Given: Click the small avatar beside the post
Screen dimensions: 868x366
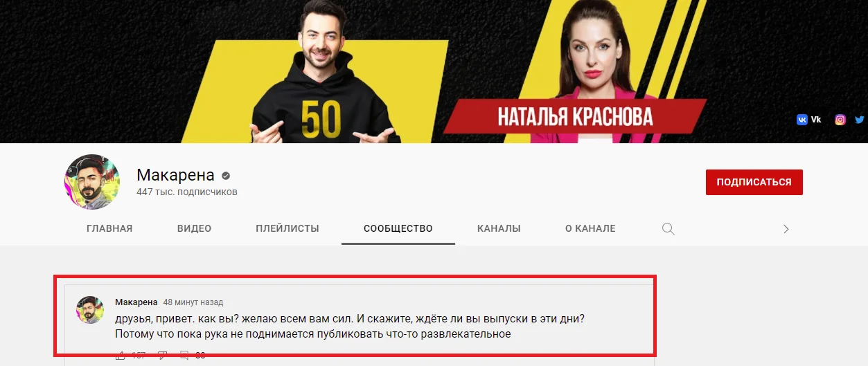Looking at the screenshot, I should [x=90, y=310].
